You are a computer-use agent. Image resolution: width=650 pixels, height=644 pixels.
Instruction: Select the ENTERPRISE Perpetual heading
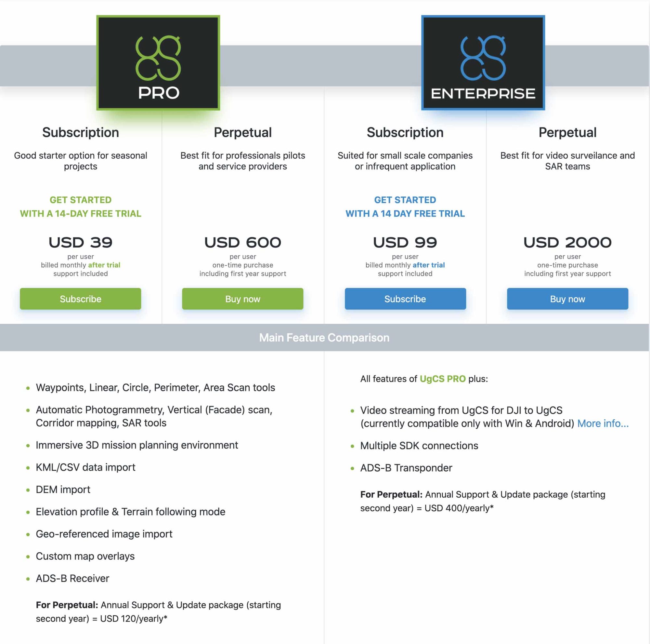coord(567,132)
